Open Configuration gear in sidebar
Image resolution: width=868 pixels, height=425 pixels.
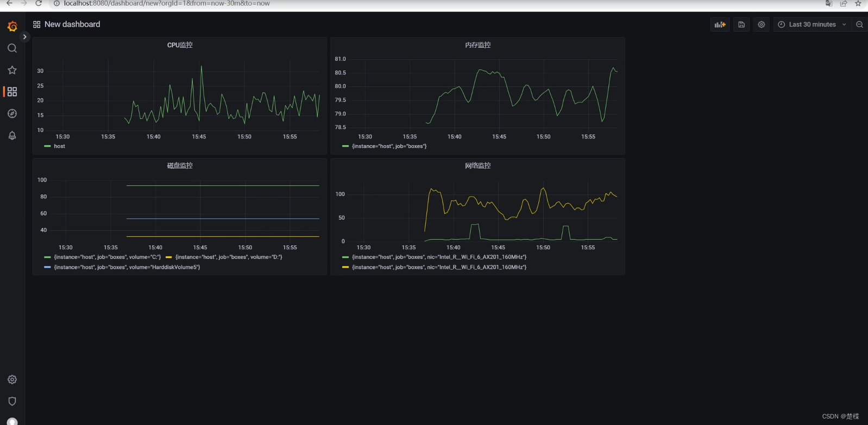tap(12, 379)
